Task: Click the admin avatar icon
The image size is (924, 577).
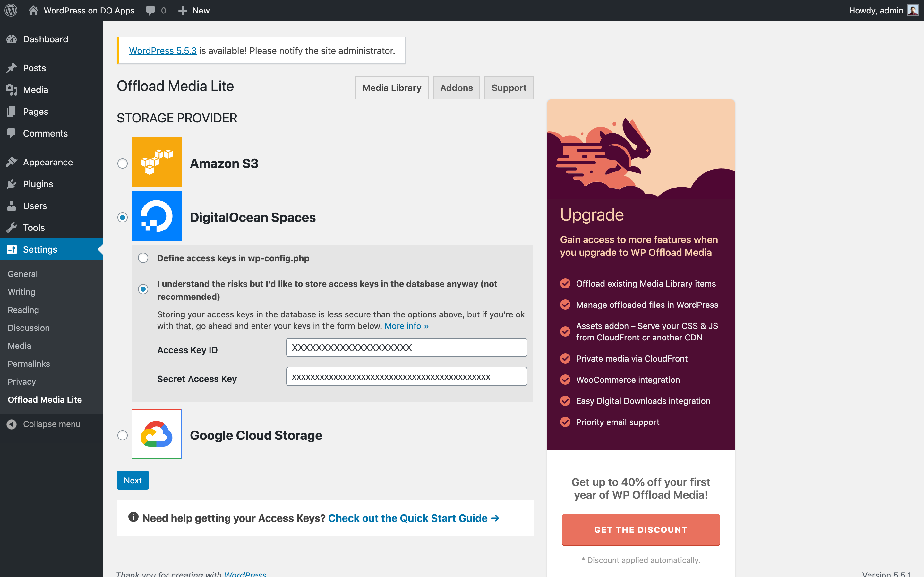Action: (x=912, y=10)
